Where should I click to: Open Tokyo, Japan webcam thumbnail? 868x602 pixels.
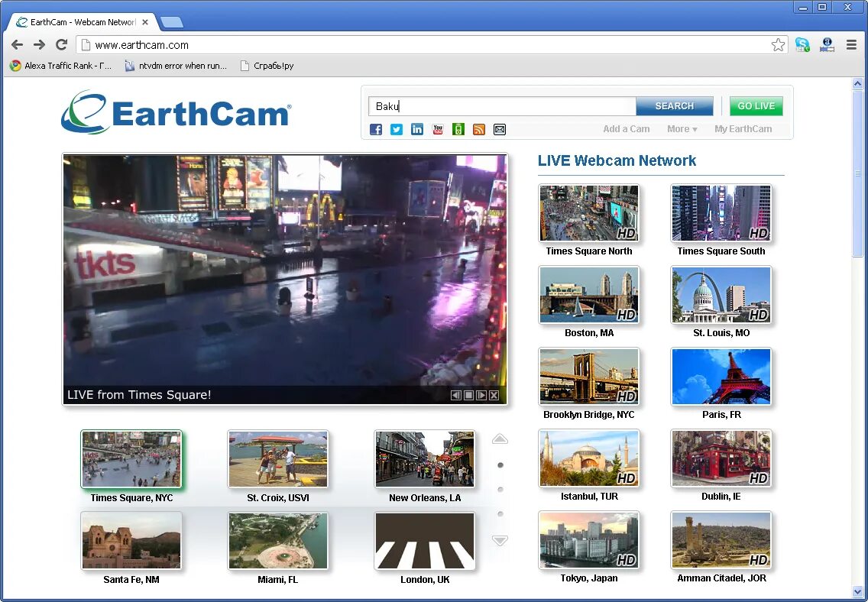[589, 540]
